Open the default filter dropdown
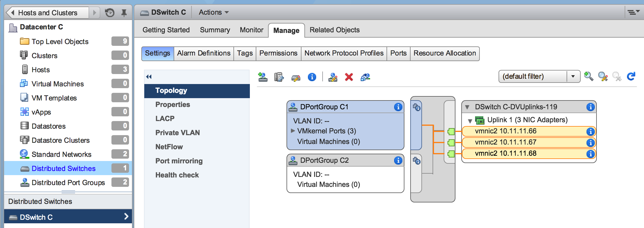The image size is (644, 228). [x=573, y=76]
